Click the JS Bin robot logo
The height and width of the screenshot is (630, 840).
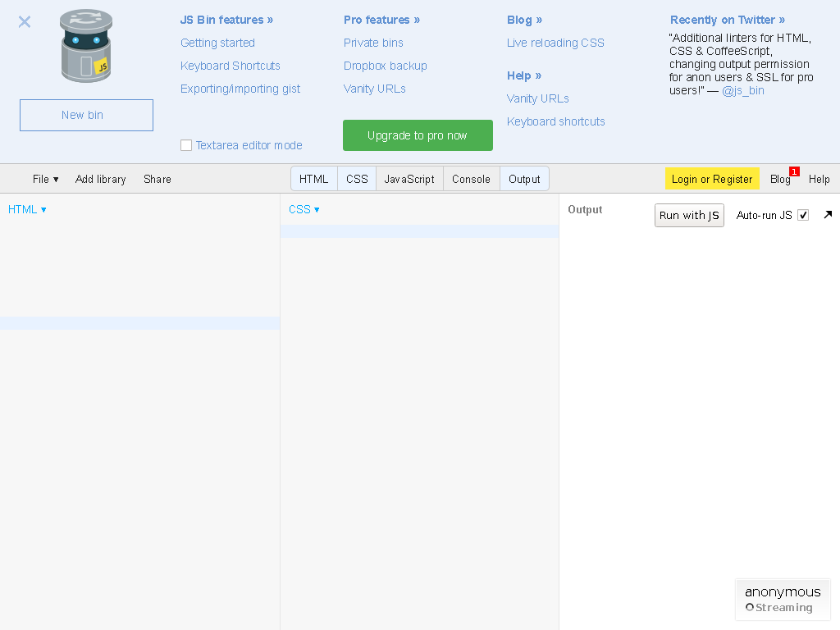tap(86, 46)
